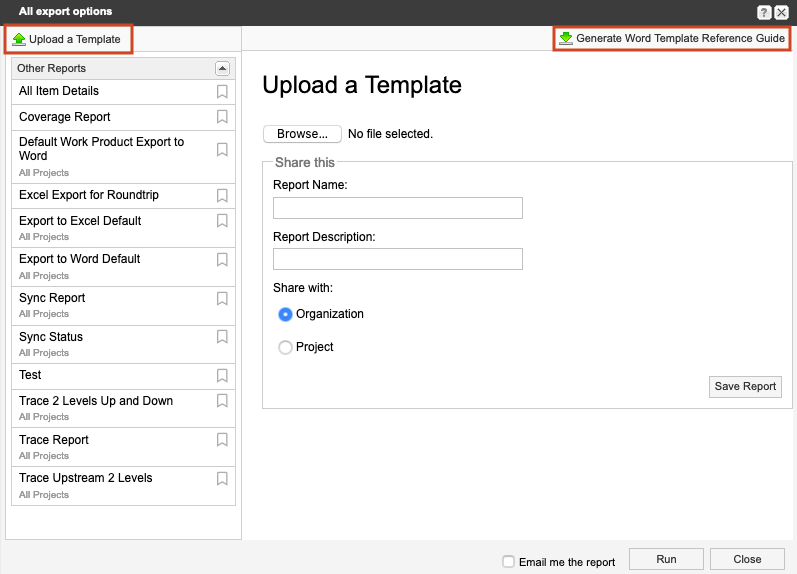
Task: Toggle bookmark on Excel Export for Roundtrip
Action: 222,196
